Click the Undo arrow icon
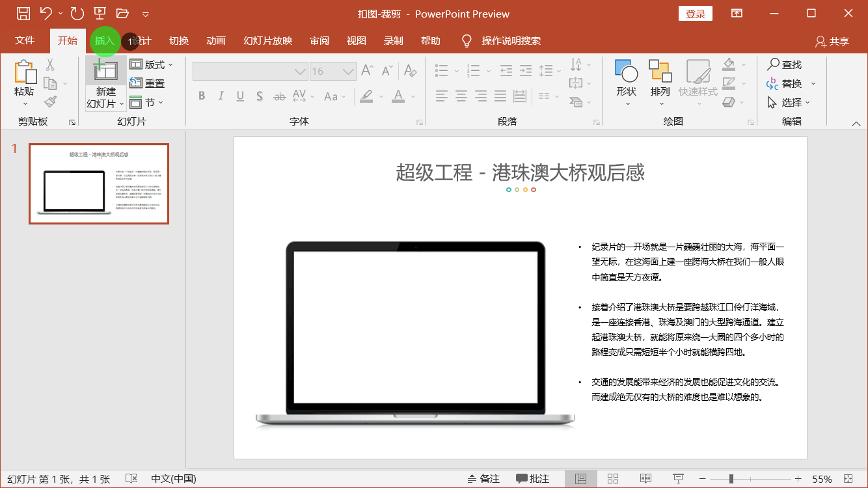The width and height of the screenshot is (868, 488). coord(46,13)
